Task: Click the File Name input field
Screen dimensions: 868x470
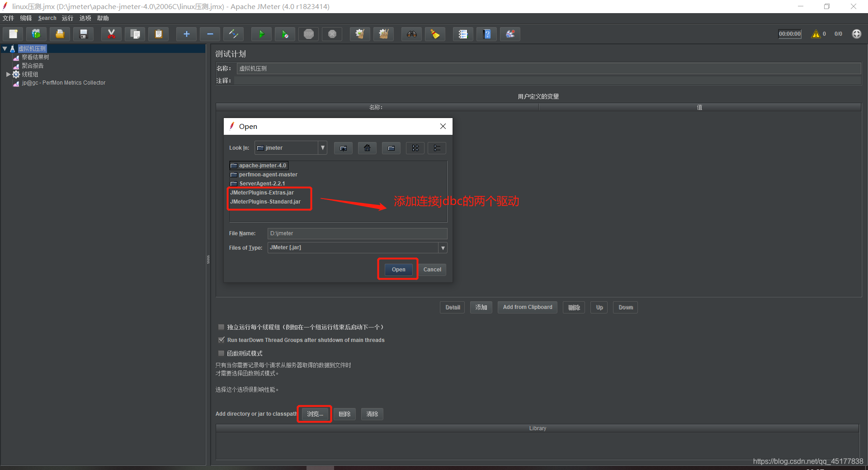Action: pyautogui.click(x=357, y=233)
